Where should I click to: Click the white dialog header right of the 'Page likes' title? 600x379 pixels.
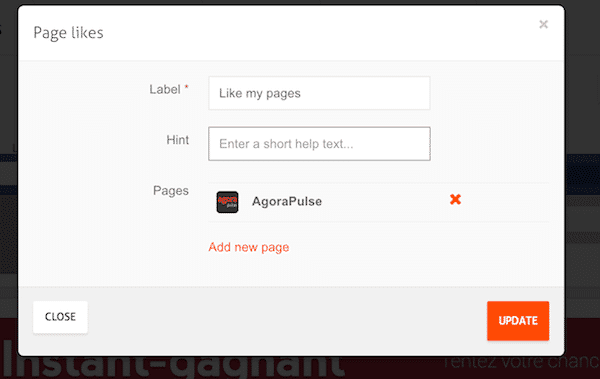[x=320, y=33]
